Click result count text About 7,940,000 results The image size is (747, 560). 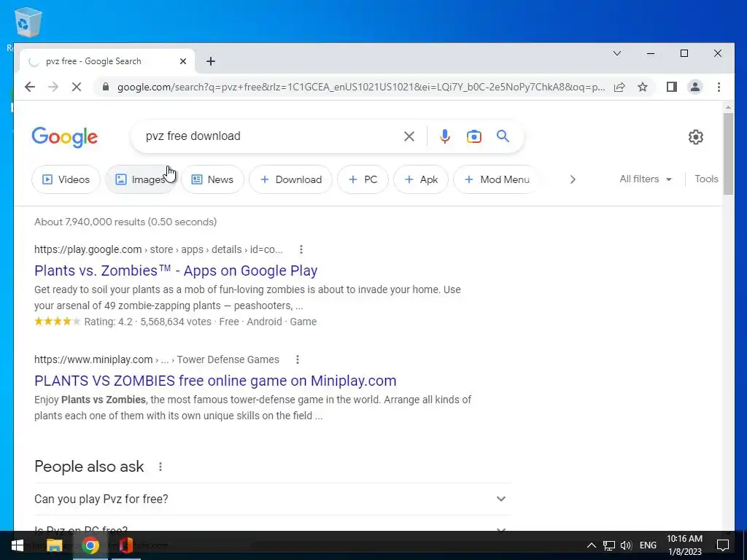coord(125,222)
